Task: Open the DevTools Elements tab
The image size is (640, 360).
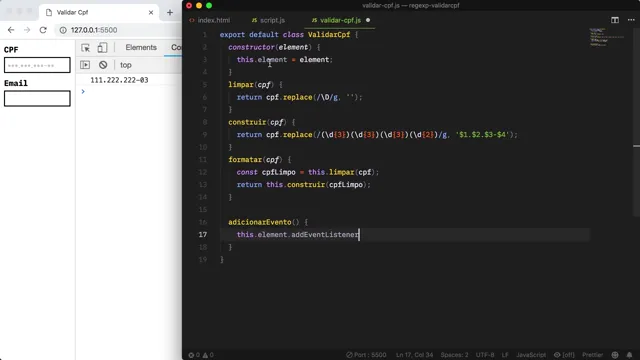Action: [x=141, y=47]
